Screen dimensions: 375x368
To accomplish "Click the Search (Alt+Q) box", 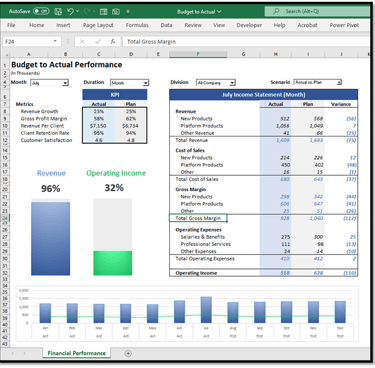I will tap(317, 11).
